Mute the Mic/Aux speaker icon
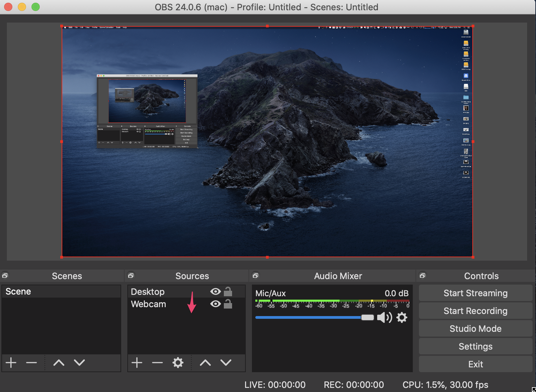 (x=384, y=317)
